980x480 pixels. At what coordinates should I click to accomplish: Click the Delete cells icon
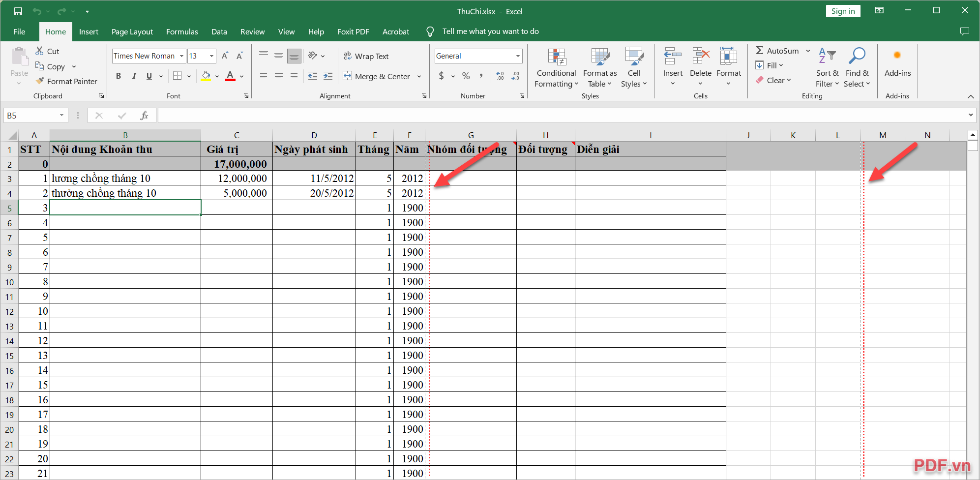click(x=701, y=56)
